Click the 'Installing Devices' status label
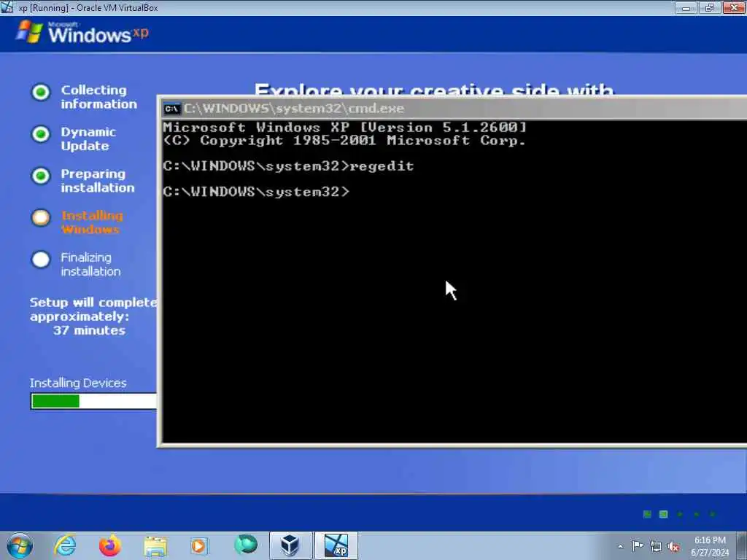 click(x=78, y=383)
